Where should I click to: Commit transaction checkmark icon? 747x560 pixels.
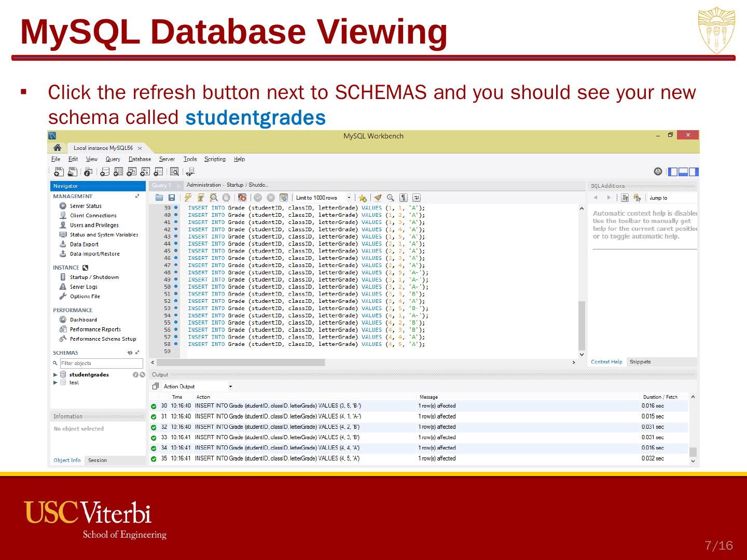pyautogui.click(x=258, y=198)
